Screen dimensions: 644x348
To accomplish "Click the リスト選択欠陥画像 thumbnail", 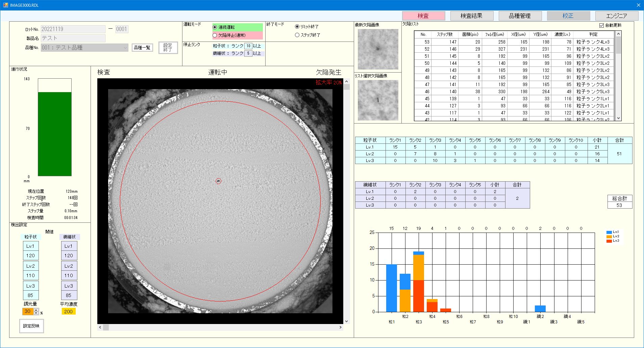I will tap(377, 100).
